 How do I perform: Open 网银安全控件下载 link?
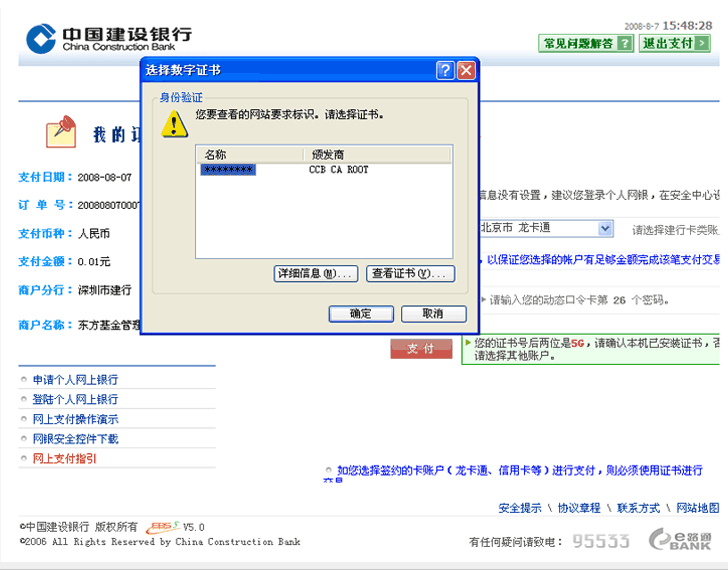tap(75, 439)
